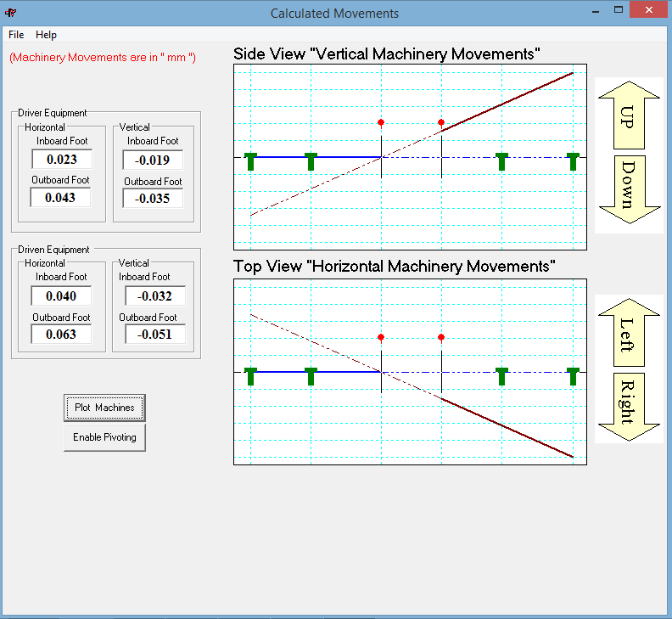Click leftmost green foot marker in Side View

point(250,160)
